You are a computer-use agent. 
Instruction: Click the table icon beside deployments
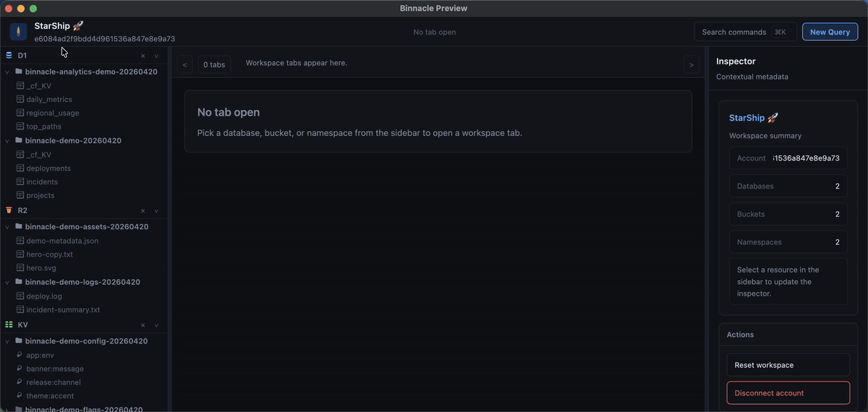pos(20,168)
